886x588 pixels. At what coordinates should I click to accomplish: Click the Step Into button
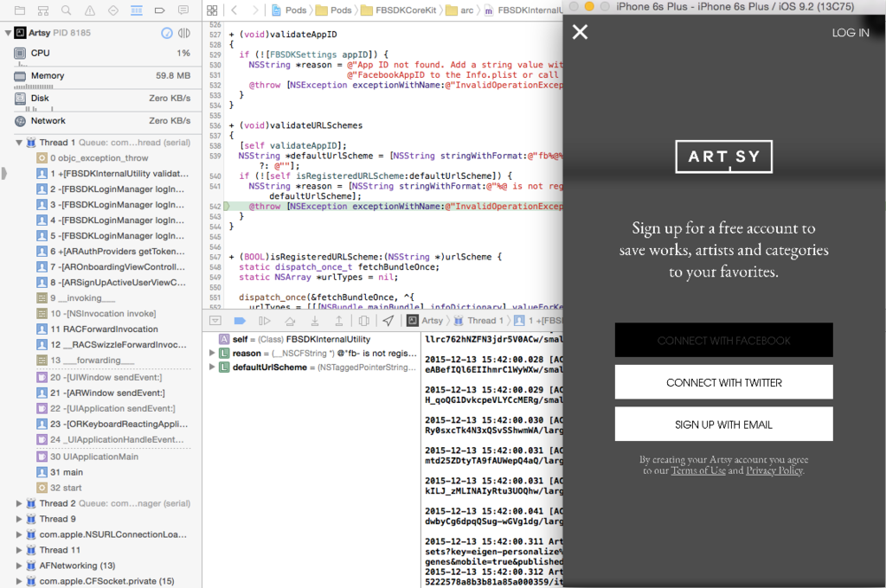(x=315, y=320)
